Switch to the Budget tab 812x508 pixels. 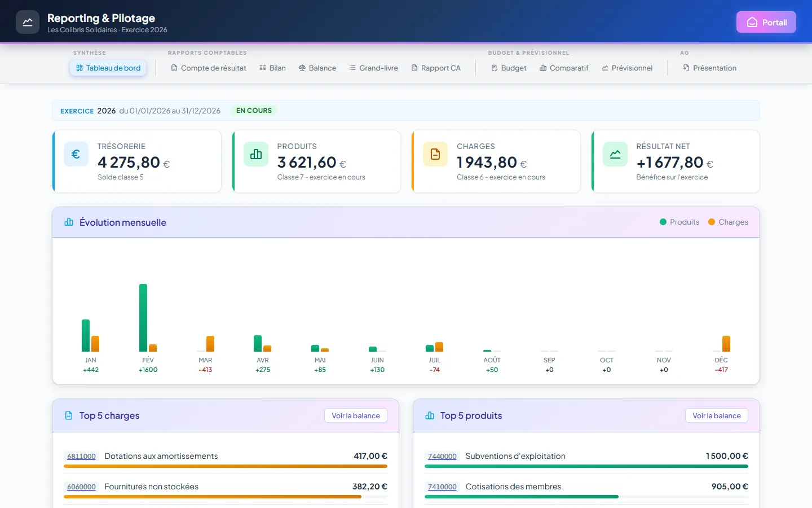tap(509, 68)
